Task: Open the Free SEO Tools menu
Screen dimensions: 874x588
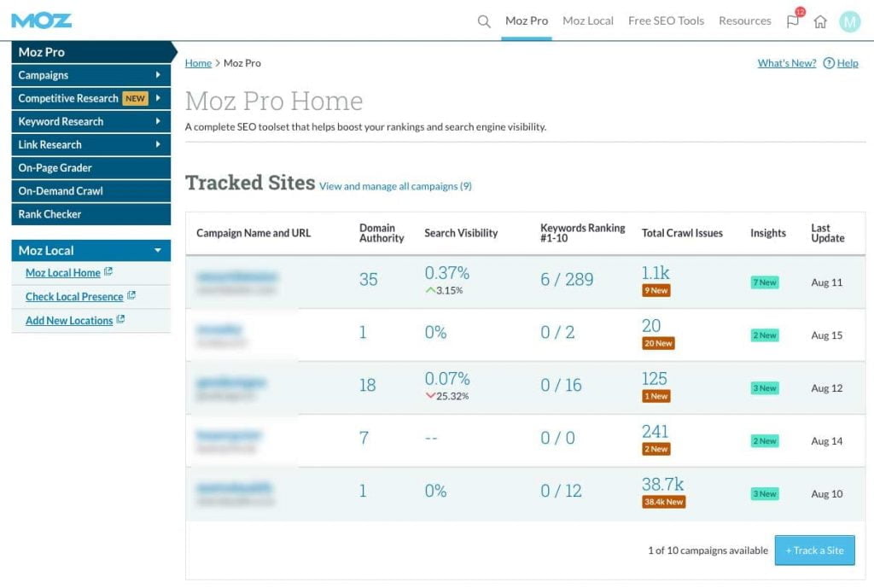Action: pos(666,20)
